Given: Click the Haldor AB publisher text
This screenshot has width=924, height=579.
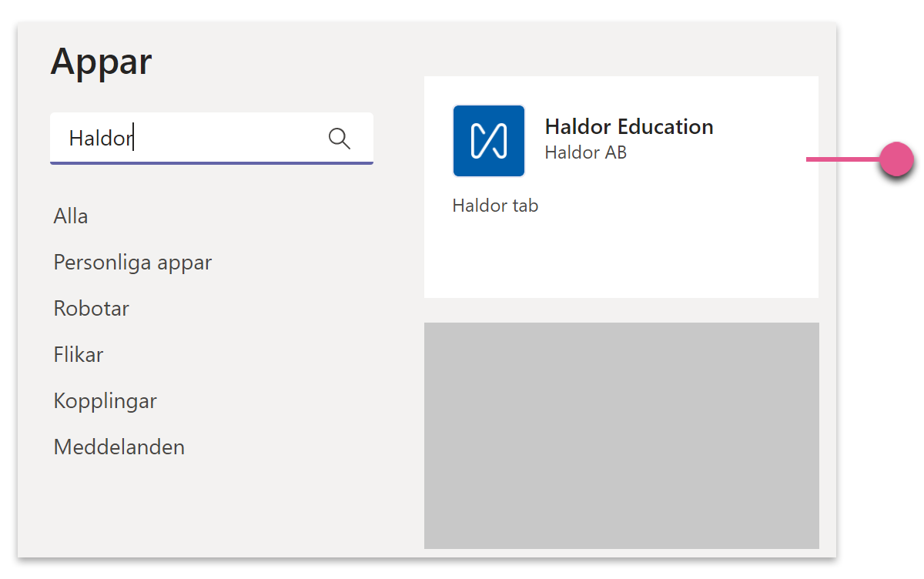Looking at the screenshot, I should pyautogui.click(x=586, y=152).
